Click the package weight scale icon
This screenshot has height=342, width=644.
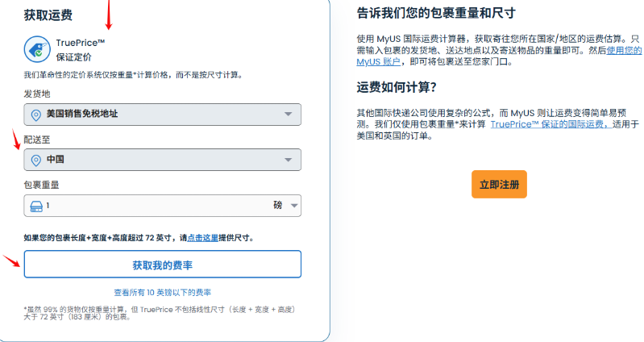coord(36,206)
